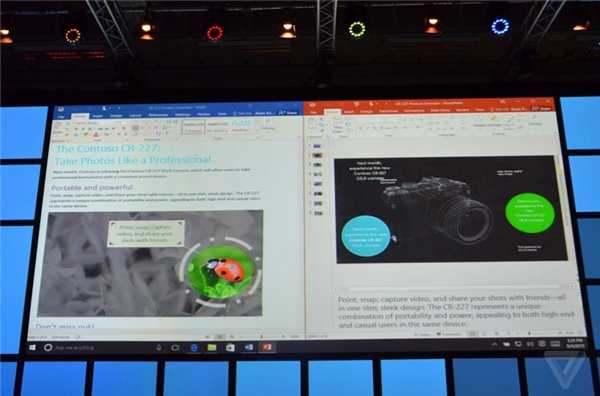Open File Explorer from the taskbar

[212, 348]
